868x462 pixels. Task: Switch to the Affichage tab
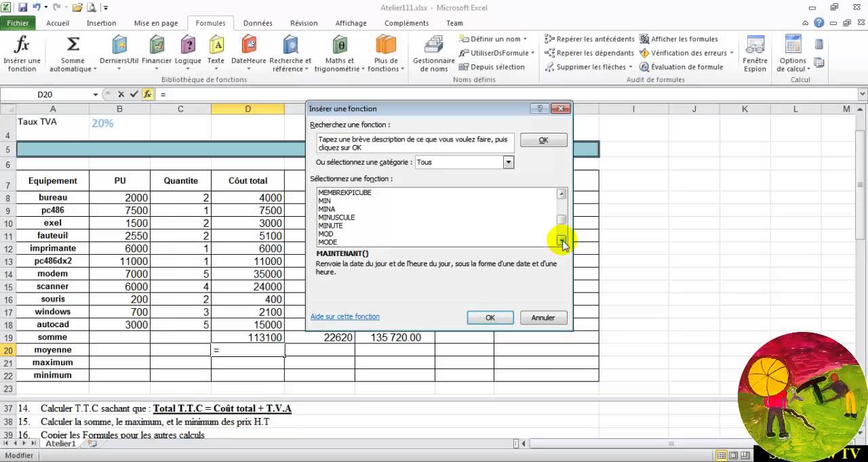tap(351, 23)
